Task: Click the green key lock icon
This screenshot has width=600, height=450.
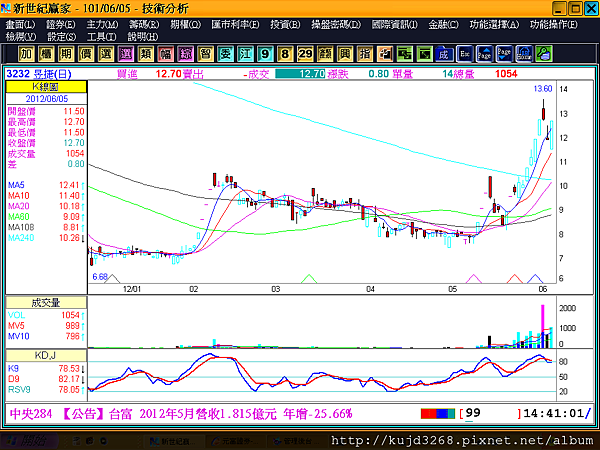Action: click(544, 54)
